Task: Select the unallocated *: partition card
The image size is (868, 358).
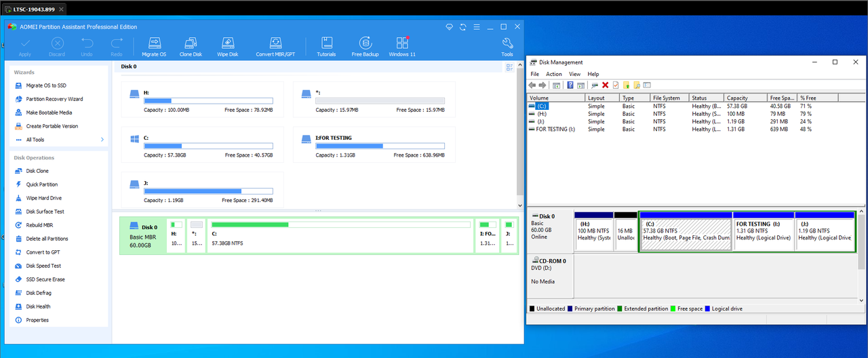Action: click(x=374, y=100)
